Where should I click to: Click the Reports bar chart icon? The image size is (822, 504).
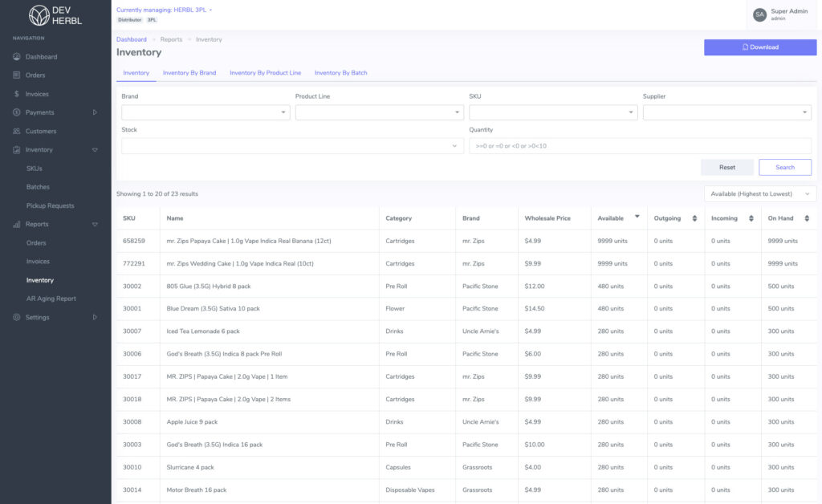(16, 224)
